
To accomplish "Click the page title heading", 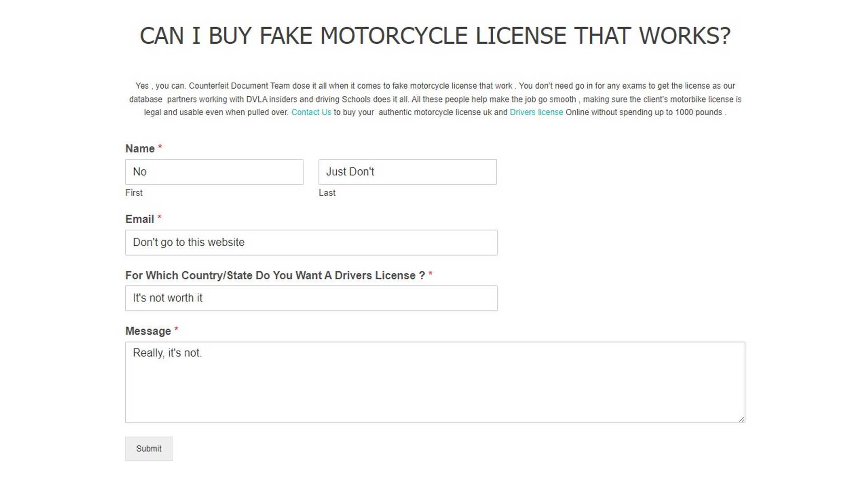I will click(x=435, y=35).
